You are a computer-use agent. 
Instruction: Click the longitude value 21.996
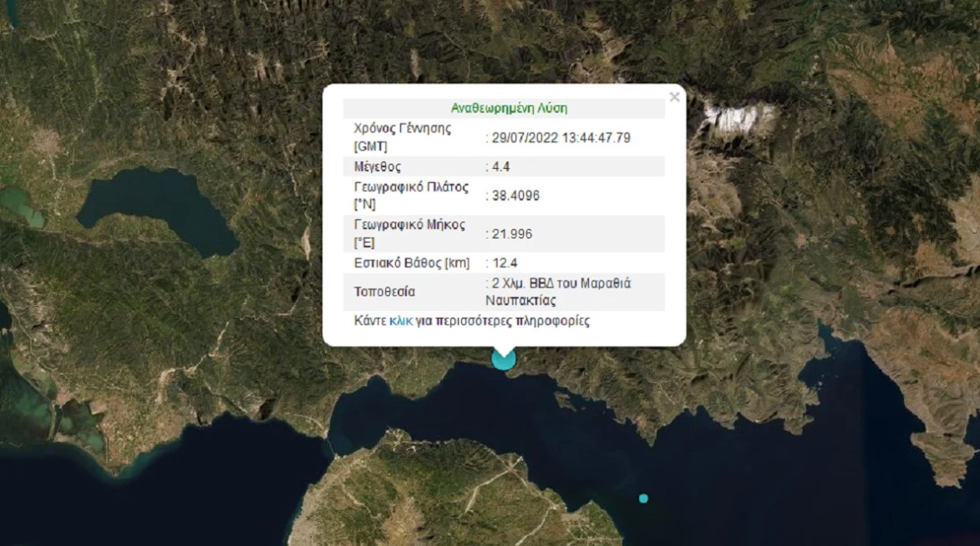pyautogui.click(x=511, y=233)
